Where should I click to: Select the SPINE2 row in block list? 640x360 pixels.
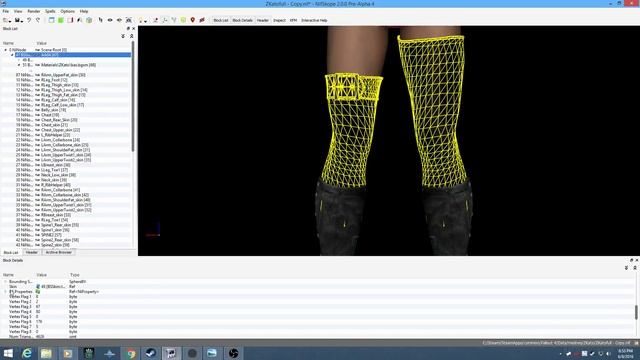click(66, 235)
